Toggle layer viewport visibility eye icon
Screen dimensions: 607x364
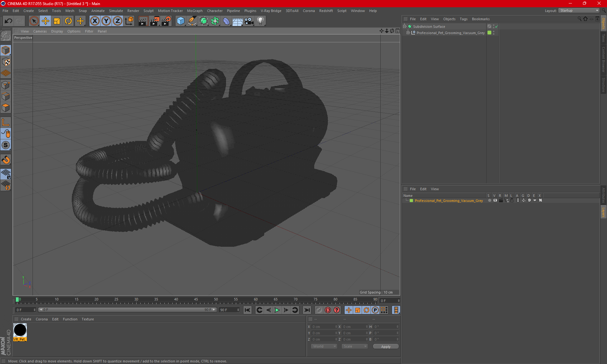tap(495, 200)
